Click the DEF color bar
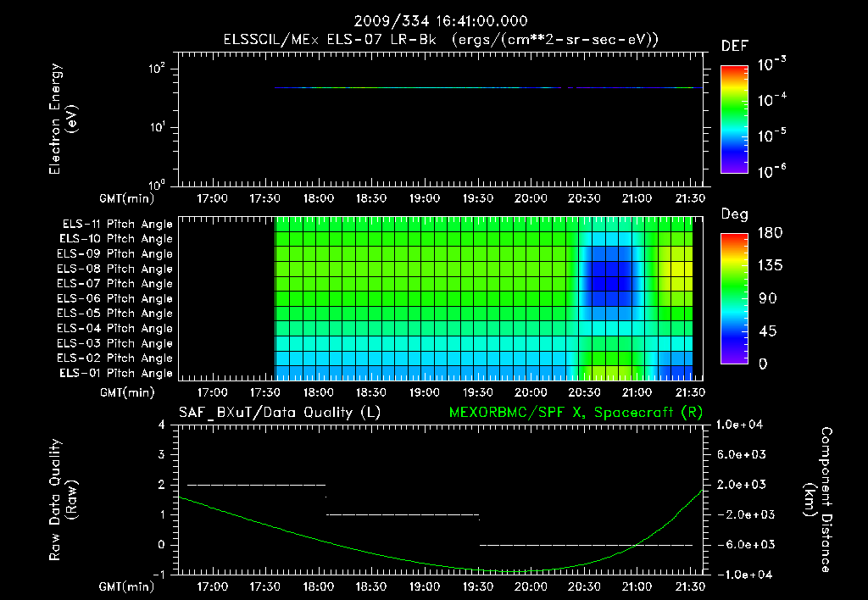The image size is (868, 600). click(734, 119)
